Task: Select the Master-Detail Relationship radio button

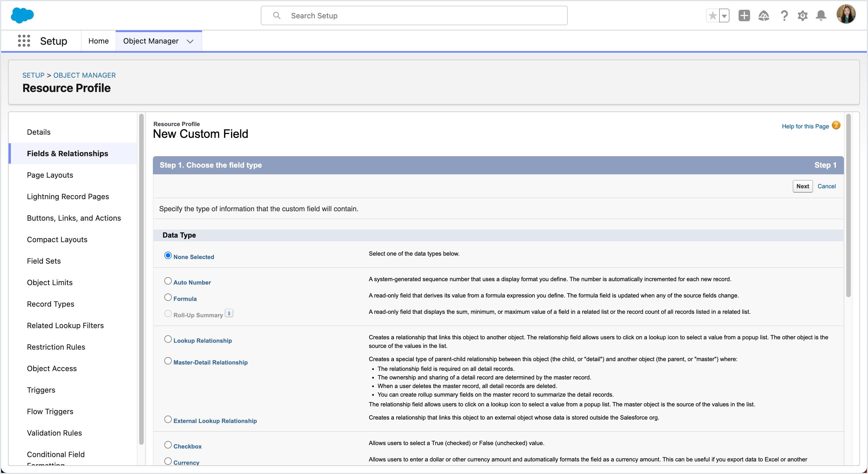Action: click(x=168, y=361)
